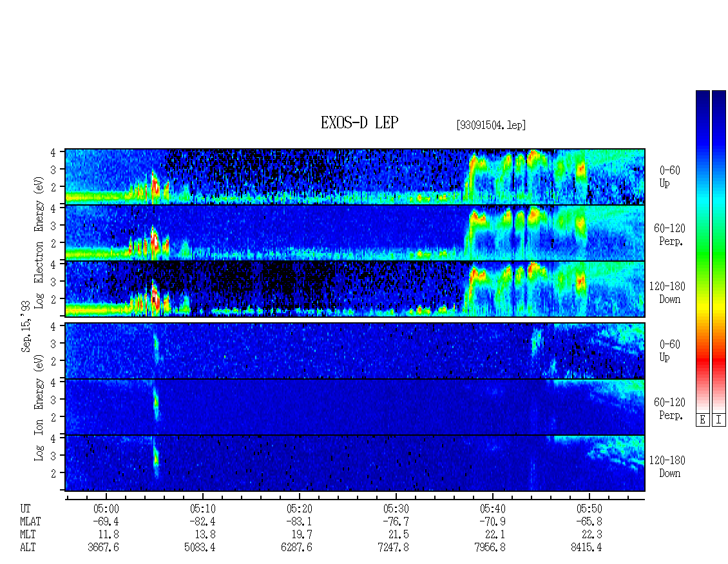Viewport: 728px width, 564px height.
Task: Click the 05:50 time tick label
Action: pos(589,509)
